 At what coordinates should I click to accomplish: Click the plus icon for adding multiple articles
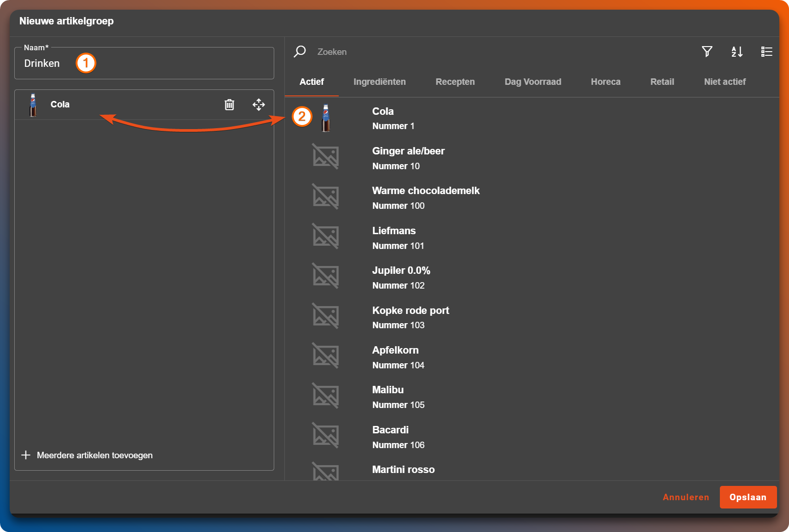(26, 455)
